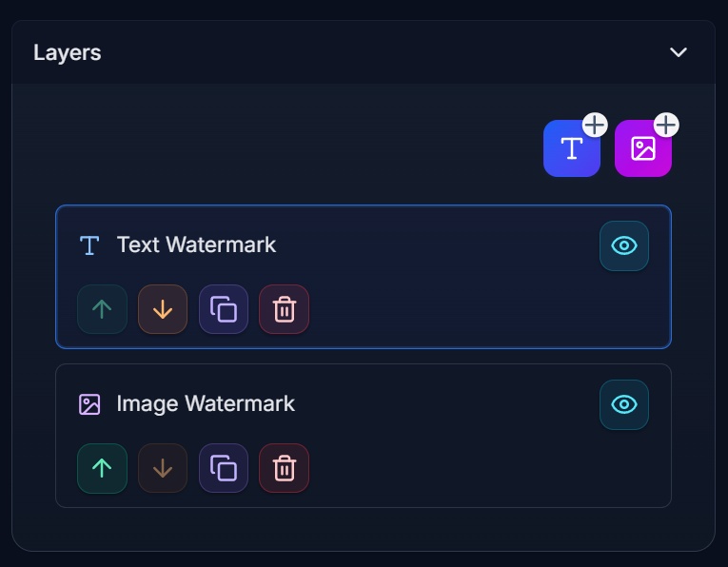Move the Text Watermark layer down
The image size is (728, 567).
pos(163,309)
